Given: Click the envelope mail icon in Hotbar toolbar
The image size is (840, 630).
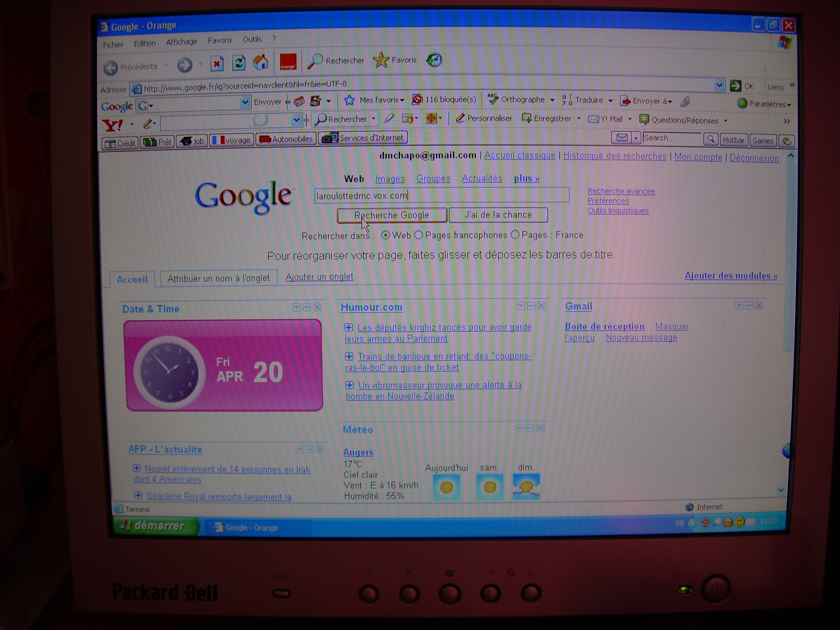Looking at the screenshot, I should [621, 138].
